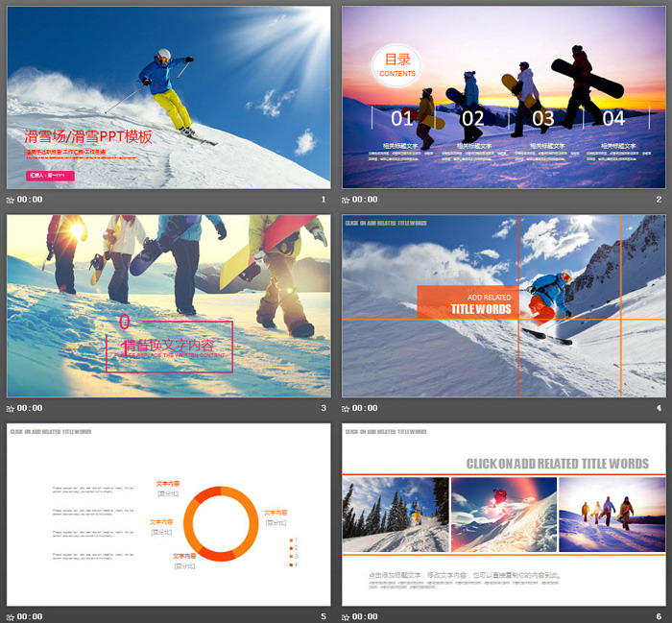Click the transition star icon under slide 2
This screenshot has height=623, width=672.
pyautogui.click(x=346, y=201)
